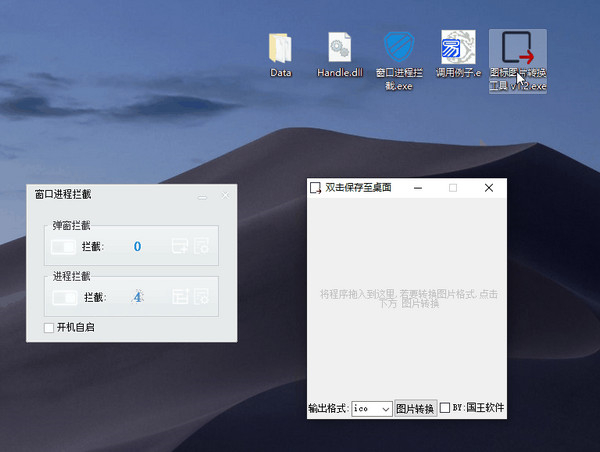Close the 双击保存至桌面 window
The width and height of the screenshot is (600, 452).
tap(489, 188)
